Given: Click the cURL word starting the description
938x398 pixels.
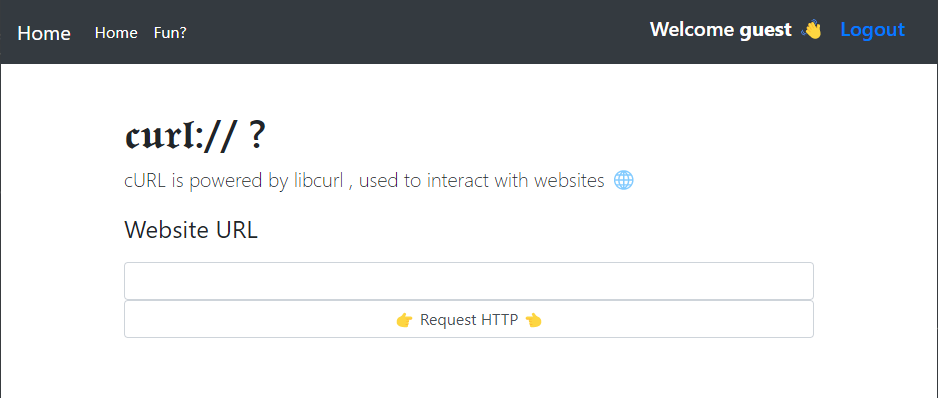Looking at the screenshot, I should (x=145, y=180).
